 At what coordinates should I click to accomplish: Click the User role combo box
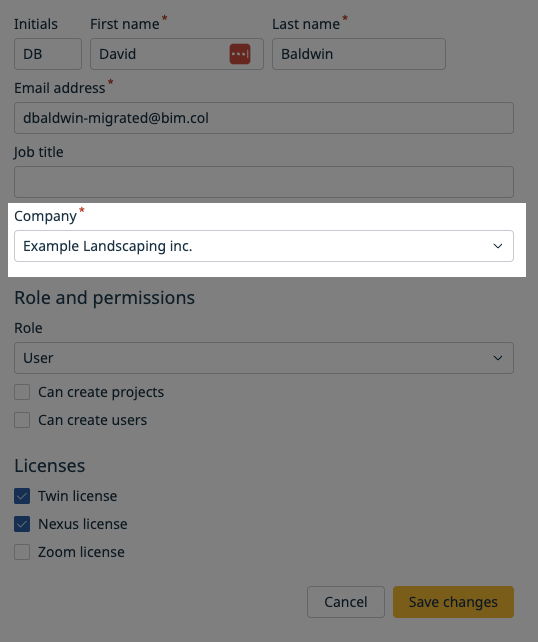click(264, 358)
